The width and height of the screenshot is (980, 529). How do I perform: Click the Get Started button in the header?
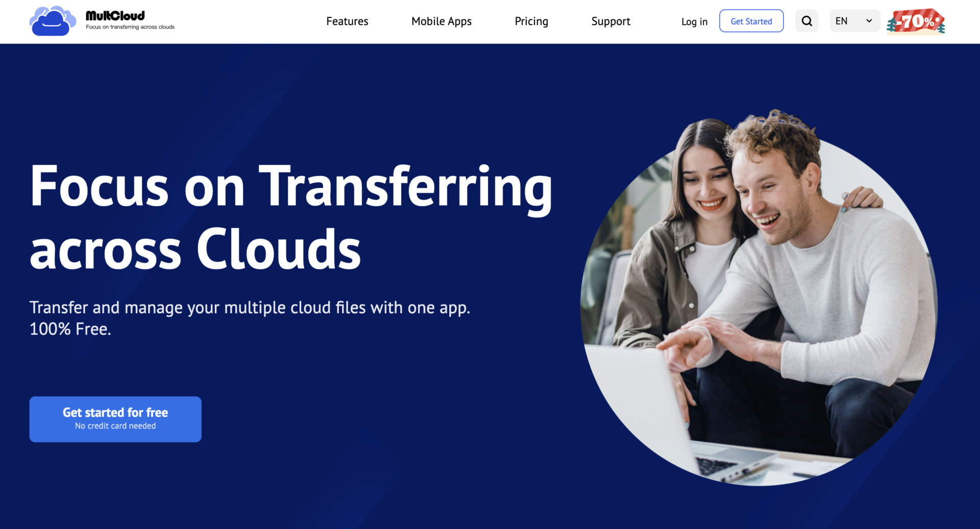(x=751, y=21)
